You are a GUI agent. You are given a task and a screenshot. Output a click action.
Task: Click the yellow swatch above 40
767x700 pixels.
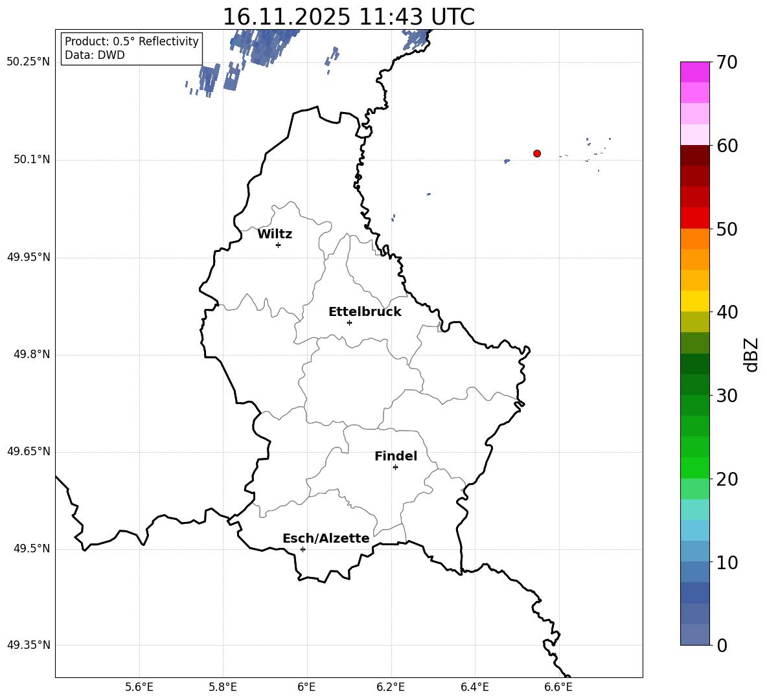click(x=695, y=301)
